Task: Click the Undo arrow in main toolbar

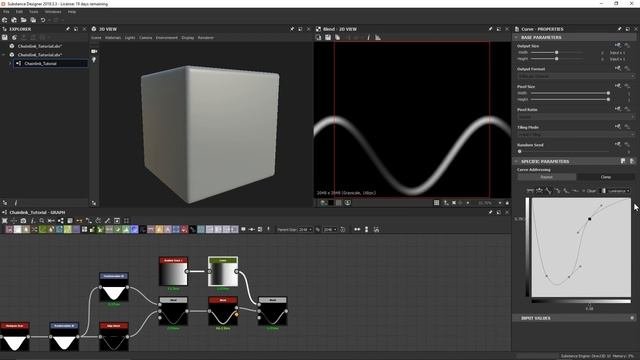Action: tap(42, 20)
